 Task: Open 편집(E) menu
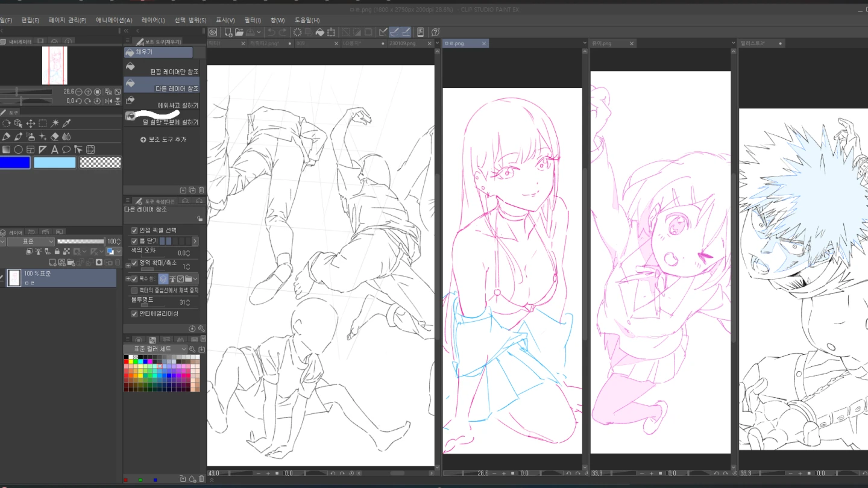click(x=30, y=20)
